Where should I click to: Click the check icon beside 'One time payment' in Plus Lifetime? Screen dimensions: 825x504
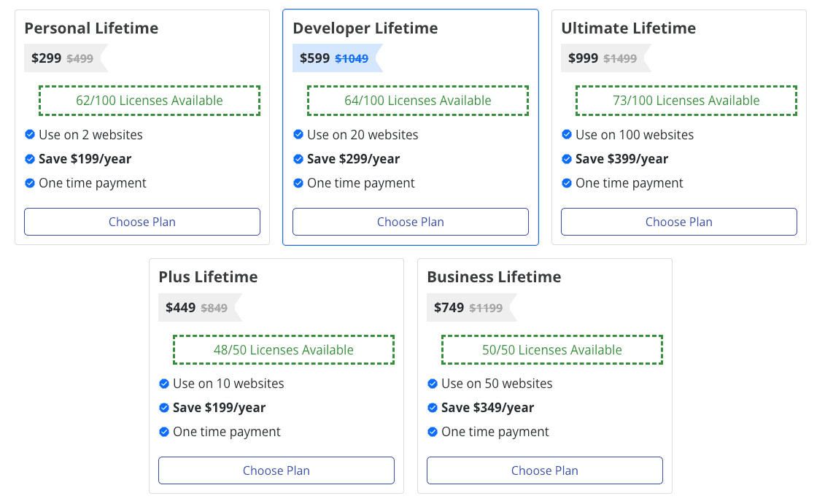164,432
